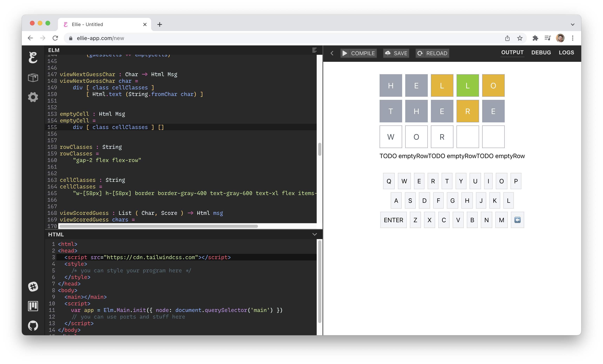Screen dimensions: 603x364
Task: Open the settings gear in the sidebar
Action: tap(33, 97)
